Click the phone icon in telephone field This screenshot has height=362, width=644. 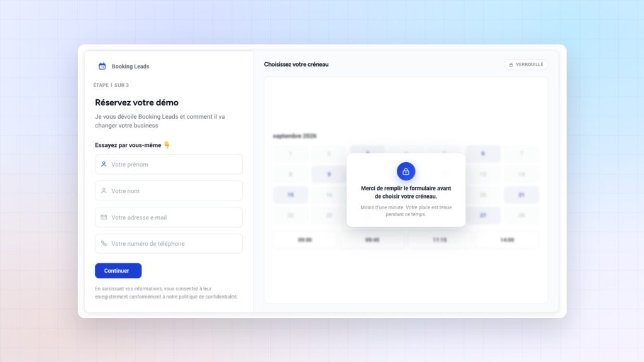tap(104, 243)
